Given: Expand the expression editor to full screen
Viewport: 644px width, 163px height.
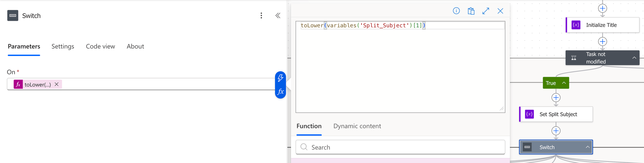Looking at the screenshot, I should (x=486, y=11).
